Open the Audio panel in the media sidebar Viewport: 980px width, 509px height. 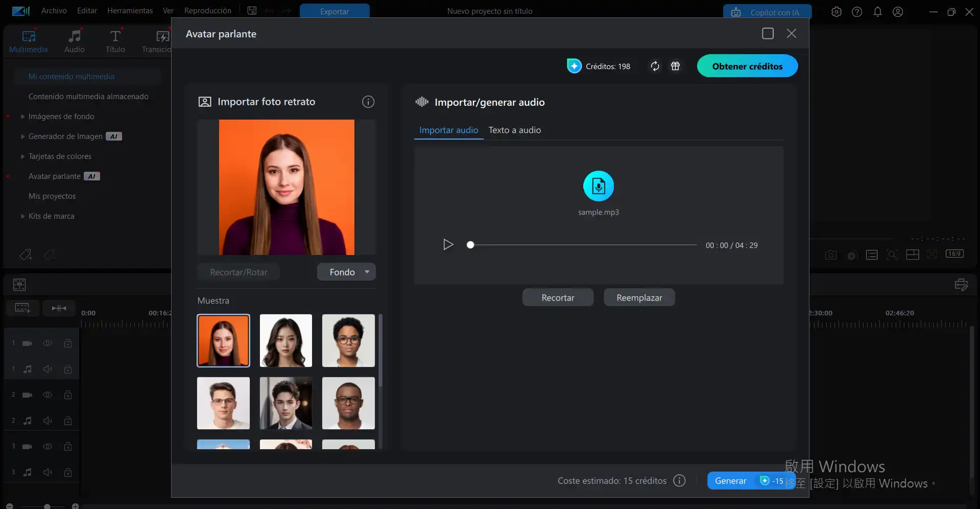click(74, 40)
